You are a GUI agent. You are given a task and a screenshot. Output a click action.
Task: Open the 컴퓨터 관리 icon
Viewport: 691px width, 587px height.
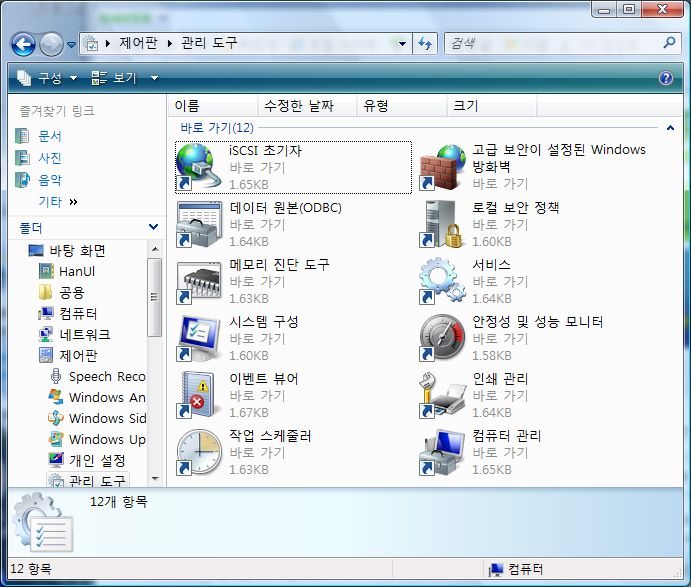(x=442, y=452)
